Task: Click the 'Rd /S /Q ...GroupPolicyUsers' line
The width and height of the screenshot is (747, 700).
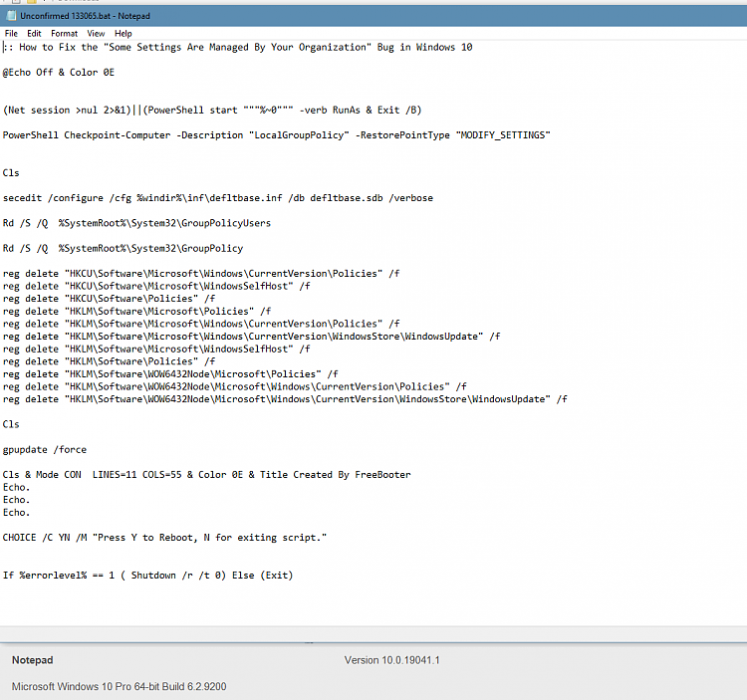Action: coord(136,223)
